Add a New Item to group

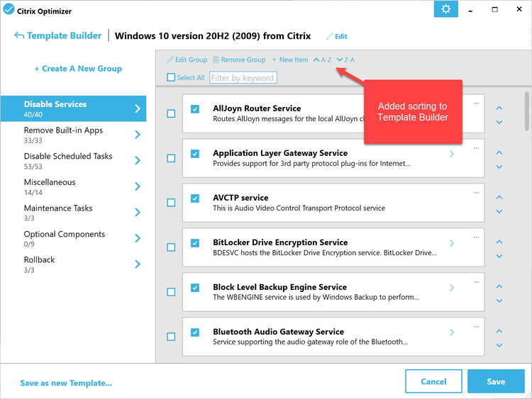point(290,60)
